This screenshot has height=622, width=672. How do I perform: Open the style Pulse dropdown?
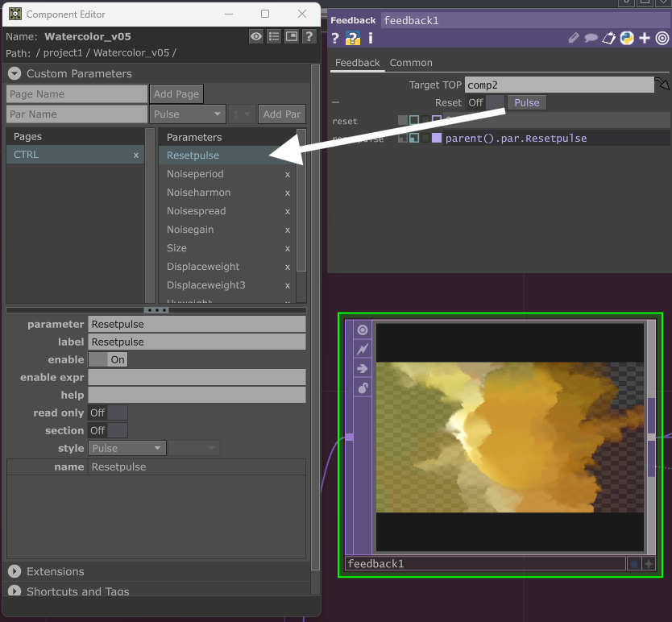tap(127, 449)
